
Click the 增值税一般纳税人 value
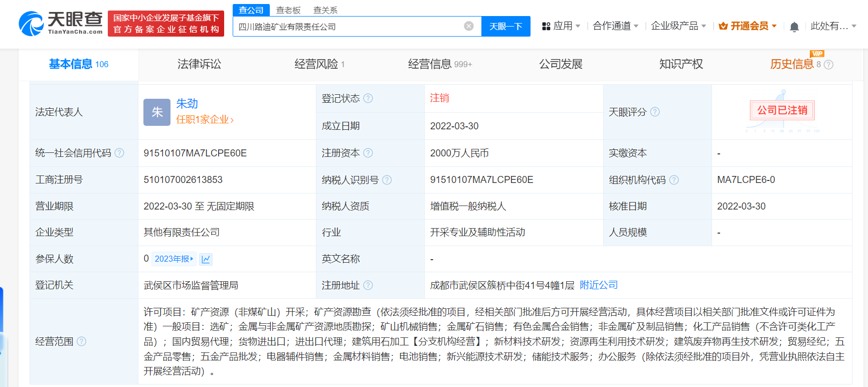pos(468,206)
